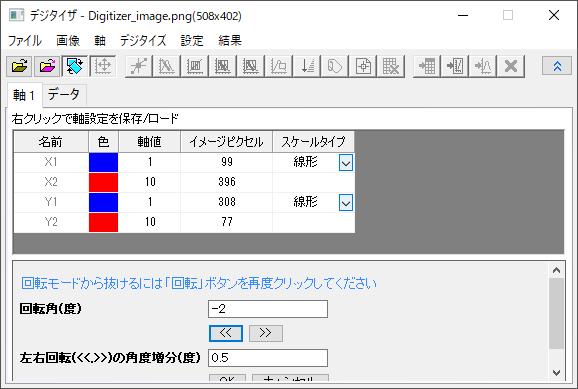Click the X1 scale type text 線形
The image size is (578, 389).
(305, 162)
